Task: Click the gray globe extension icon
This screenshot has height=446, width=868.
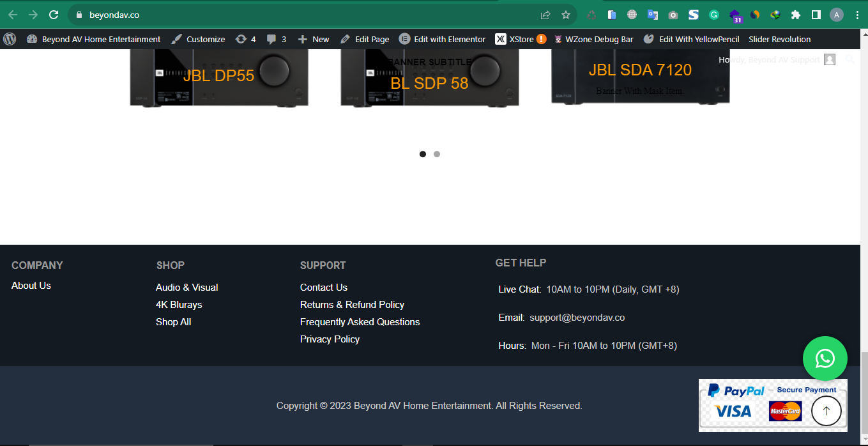Action: coord(632,15)
